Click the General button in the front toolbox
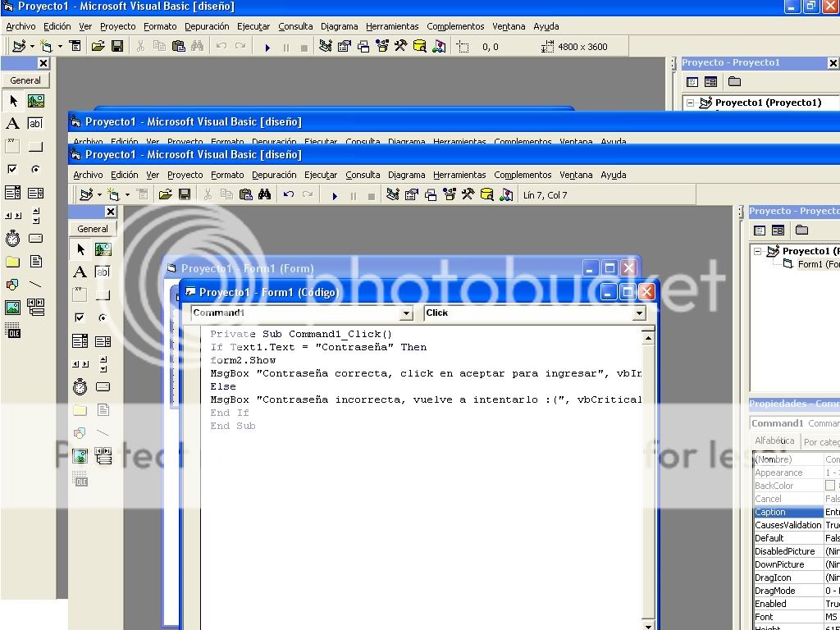This screenshot has width=840, height=630. pos(93,229)
